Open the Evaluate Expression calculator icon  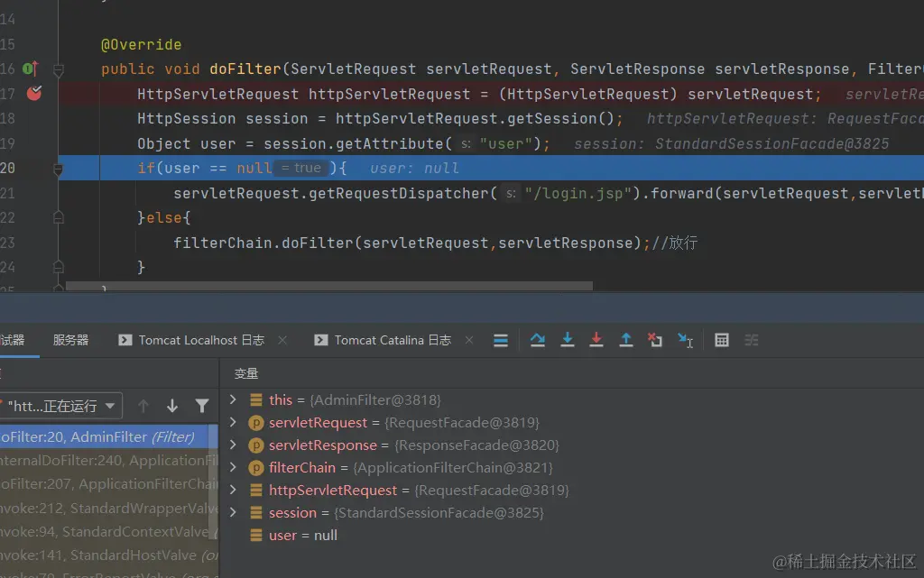(721, 340)
